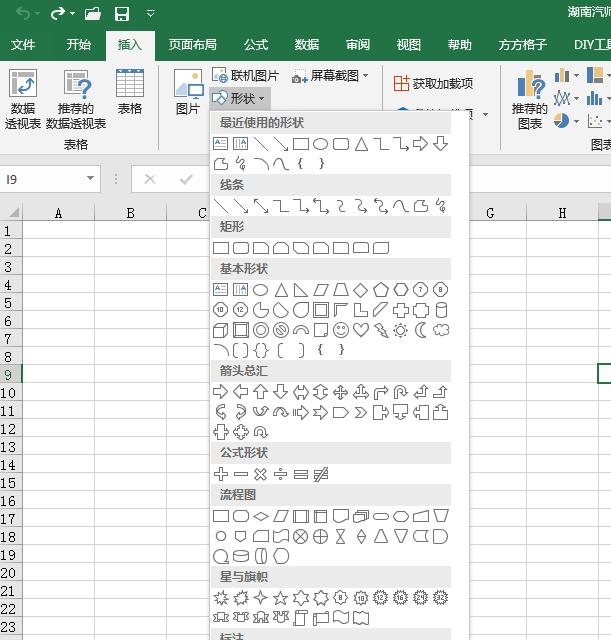Pick the flowchart summing junction shape

[x=301, y=536]
